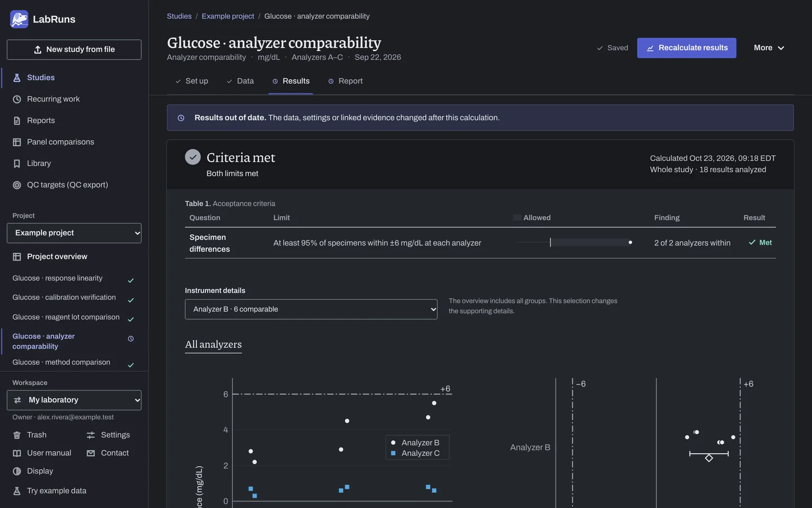The height and width of the screenshot is (508, 812).
Task: Click the Reports document icon
Action: (x=17, y=121)
